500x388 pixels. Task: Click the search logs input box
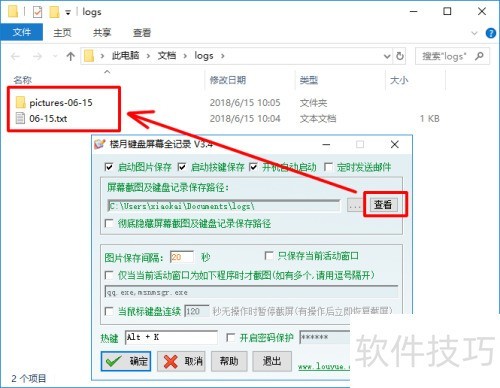coord(443,56)
